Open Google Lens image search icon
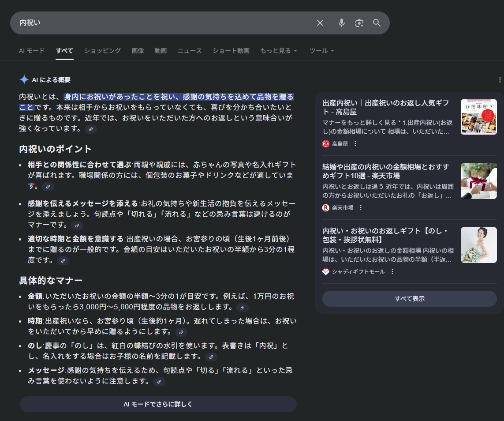Viewport: 504px width, 421px height. point(359,23)
